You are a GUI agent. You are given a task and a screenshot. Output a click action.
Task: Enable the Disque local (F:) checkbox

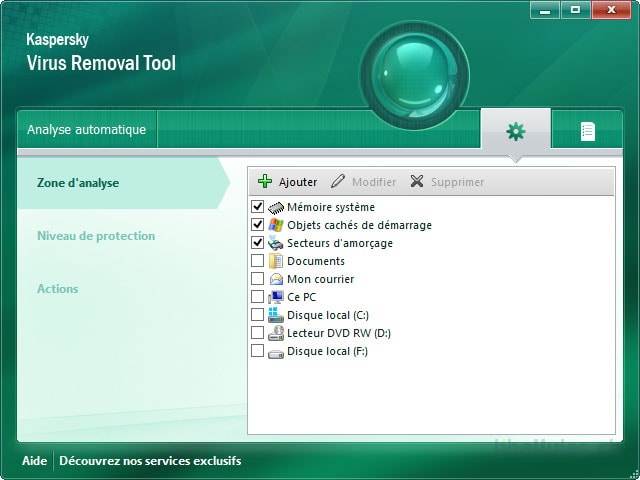(257, 350)
